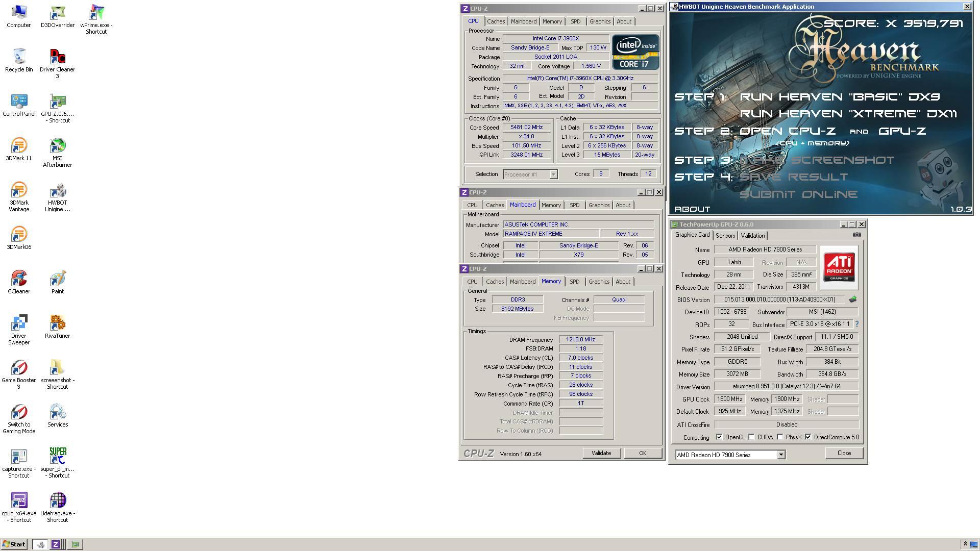Launch the GPU-Z 0.6 shortcut on desktop
Image resolution: width=980 pixels, height=551 pixels.
(58, 108)
